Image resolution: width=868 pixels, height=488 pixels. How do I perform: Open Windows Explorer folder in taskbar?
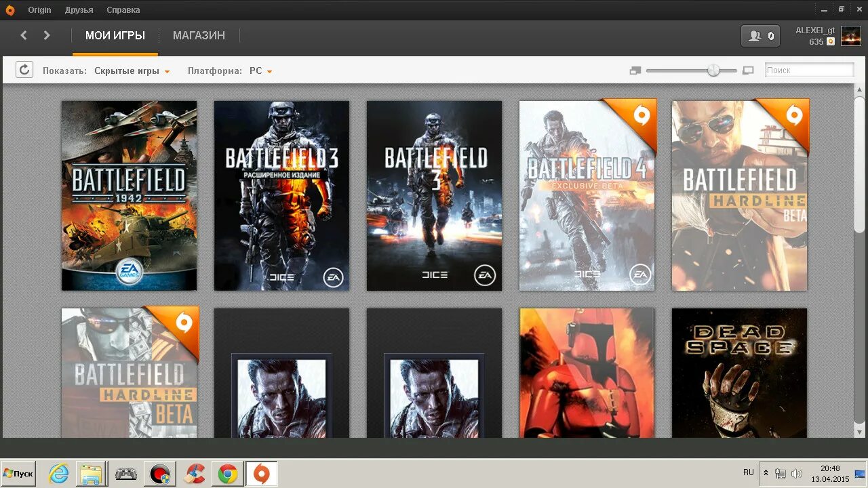coord(90,474)
